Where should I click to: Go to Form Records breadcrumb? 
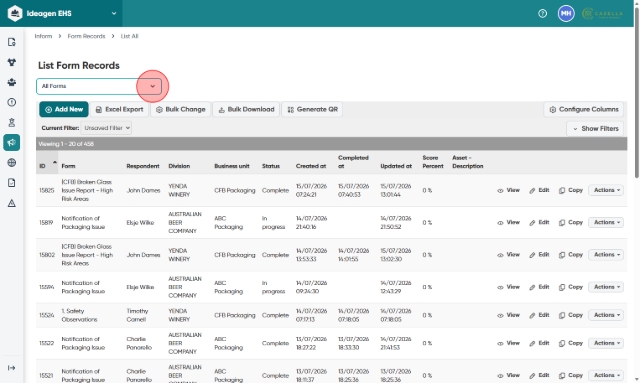click(86, 36)
